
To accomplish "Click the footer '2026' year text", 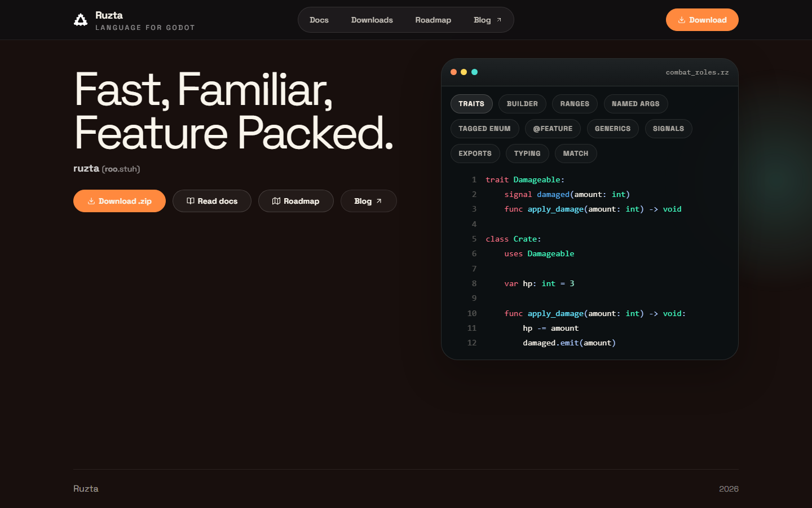I will coord(729,489).
